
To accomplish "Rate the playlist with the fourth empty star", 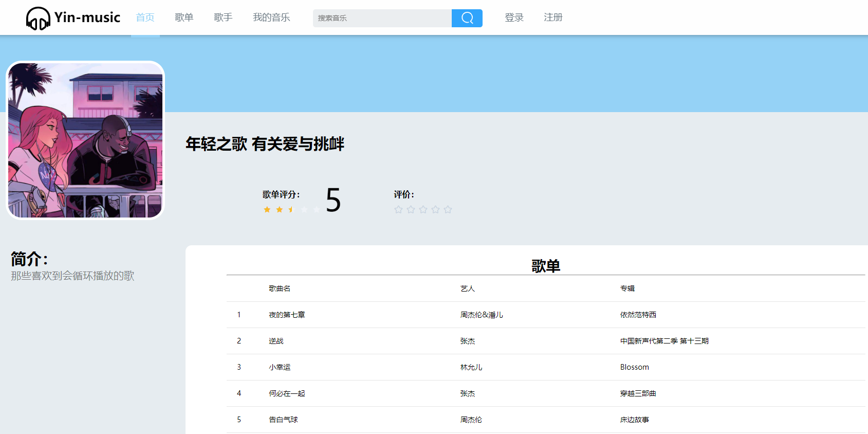I will [435, 209].
